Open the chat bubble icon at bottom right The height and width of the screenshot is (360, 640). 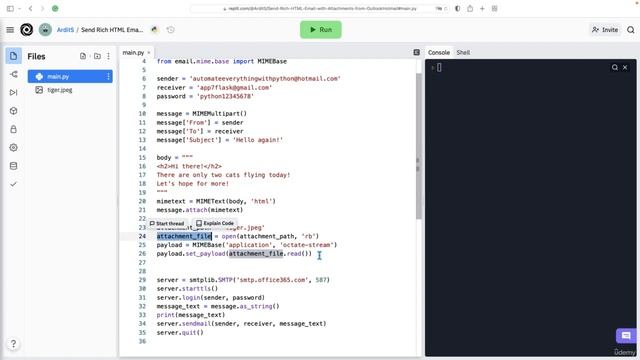pyautogui.click(x=626, y=336)
